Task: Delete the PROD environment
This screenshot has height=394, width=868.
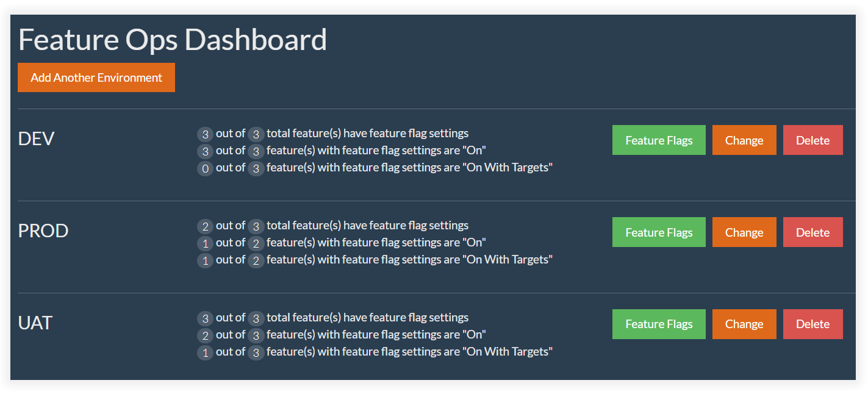Action: [x=812, y=232]
